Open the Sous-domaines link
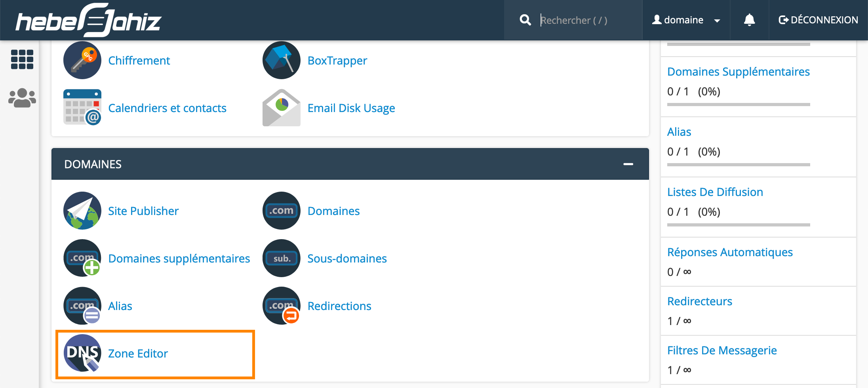 click(347, 259)
